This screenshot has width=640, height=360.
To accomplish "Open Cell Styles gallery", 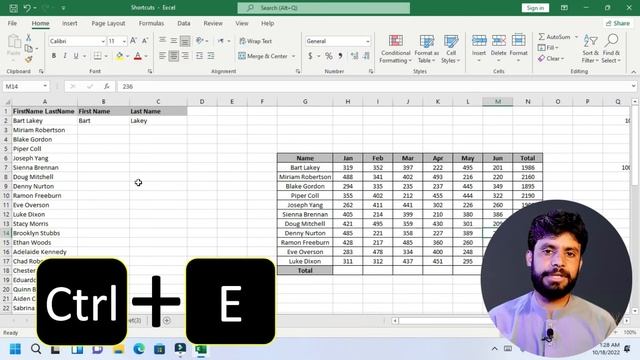I will [451, 49].
